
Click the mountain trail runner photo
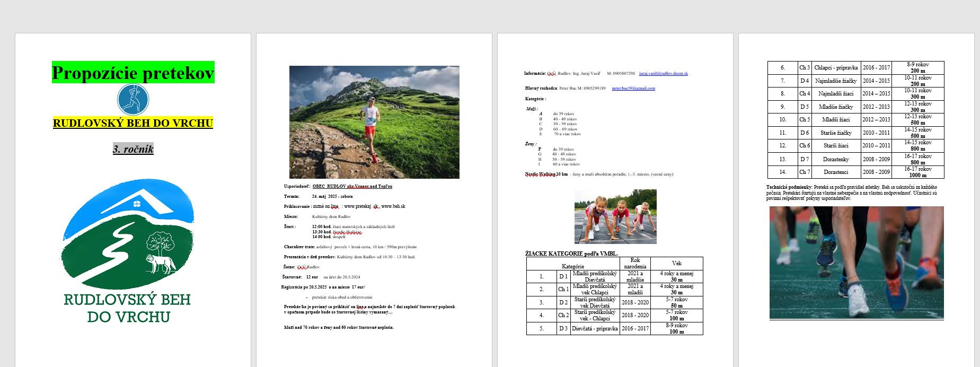pyautogui.click(x=374, y=122)
